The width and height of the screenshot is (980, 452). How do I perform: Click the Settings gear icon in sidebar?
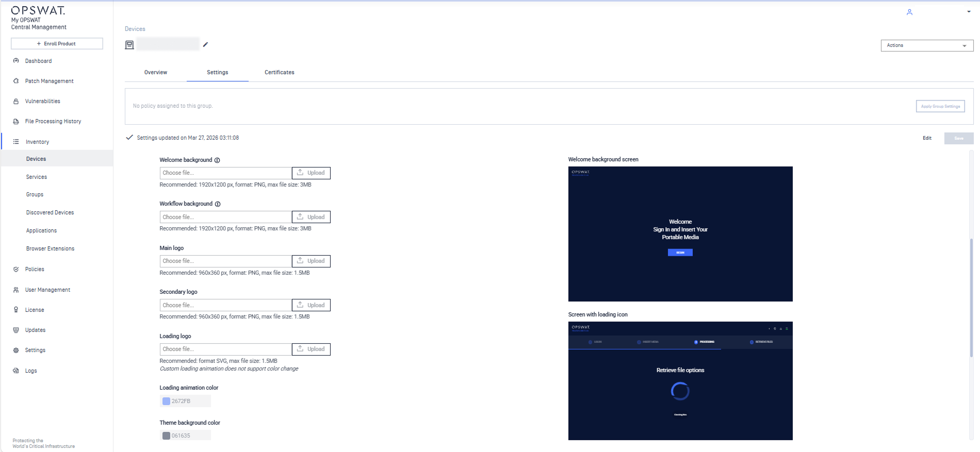tap(16, 350)
